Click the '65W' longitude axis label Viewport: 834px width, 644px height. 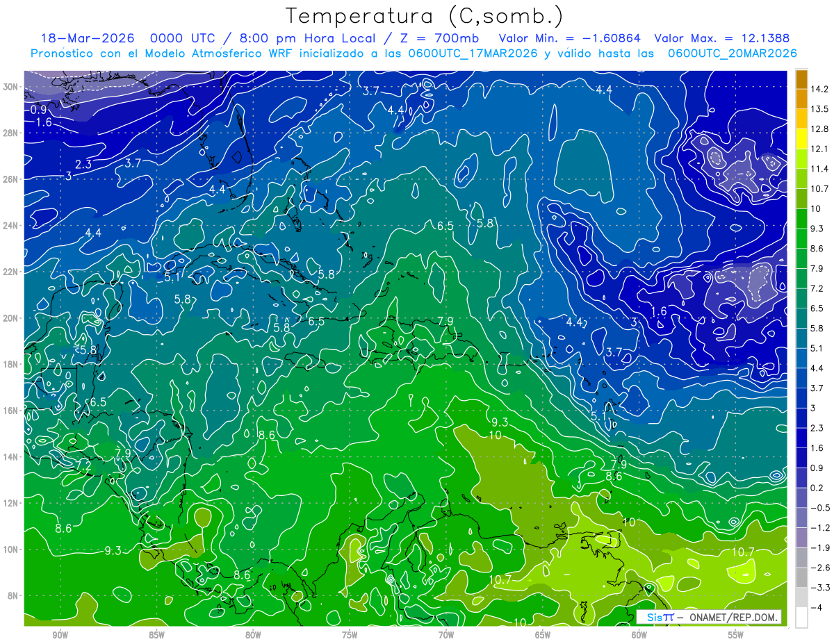pyautogui.click(x=543, y=636)
